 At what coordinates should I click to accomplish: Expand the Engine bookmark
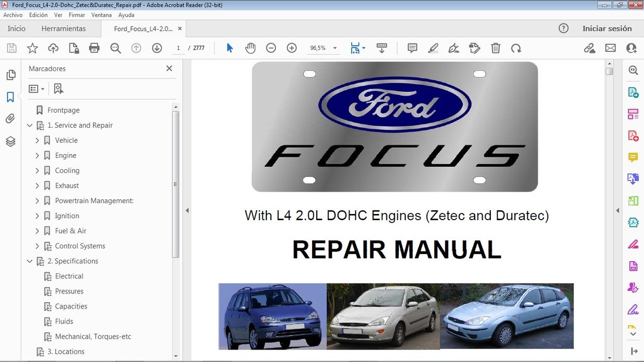coord(37,155)
